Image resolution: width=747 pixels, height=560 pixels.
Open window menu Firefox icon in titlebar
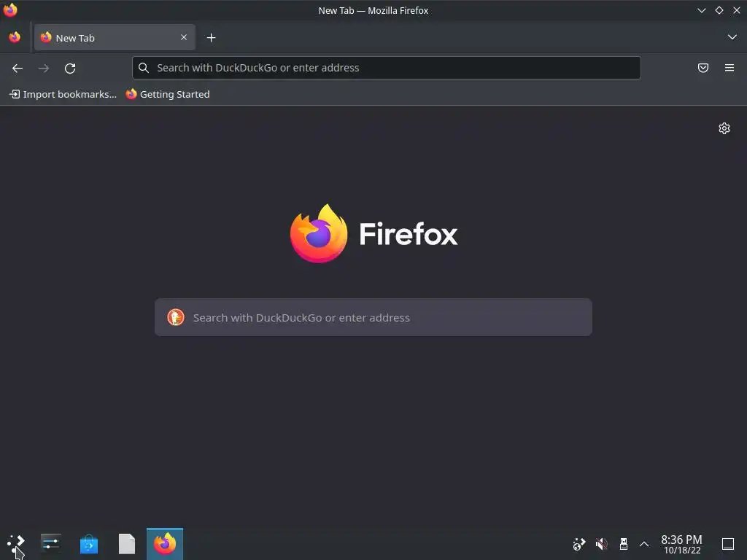10,10
